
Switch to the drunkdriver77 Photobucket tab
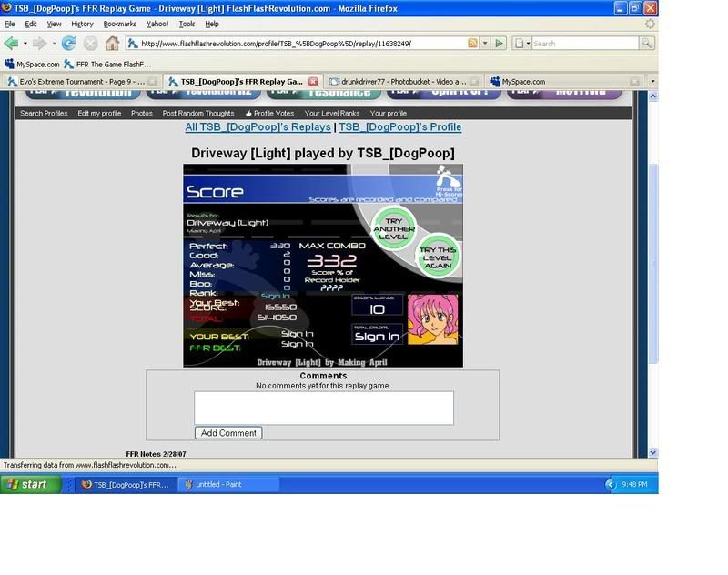click(402, 82)
